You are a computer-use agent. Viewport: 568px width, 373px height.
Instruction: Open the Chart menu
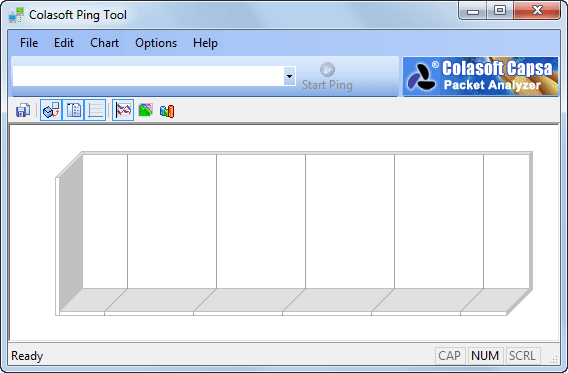[x=104, y=43]
